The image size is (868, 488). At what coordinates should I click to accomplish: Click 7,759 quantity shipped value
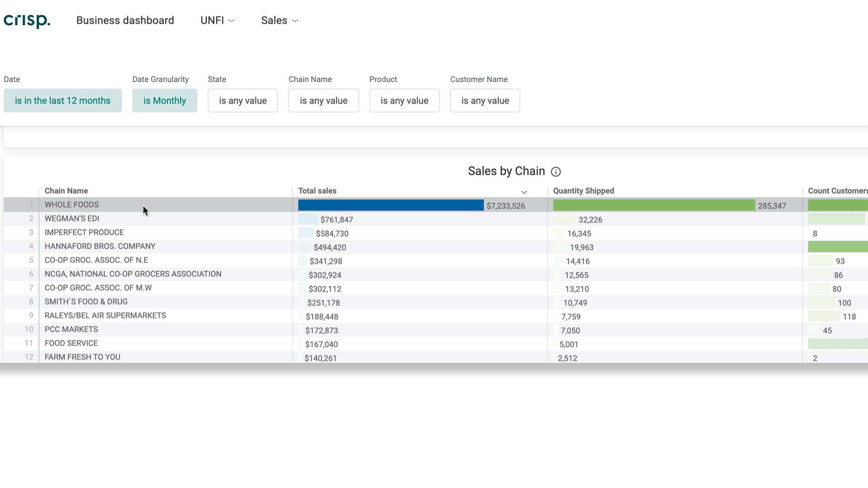571,317
